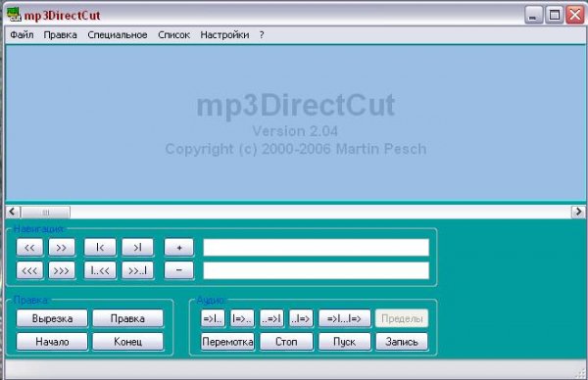The width and height of the screenshot is (588, 380).
Task: Open the Файл menu
Action: [x=22, y=35]
